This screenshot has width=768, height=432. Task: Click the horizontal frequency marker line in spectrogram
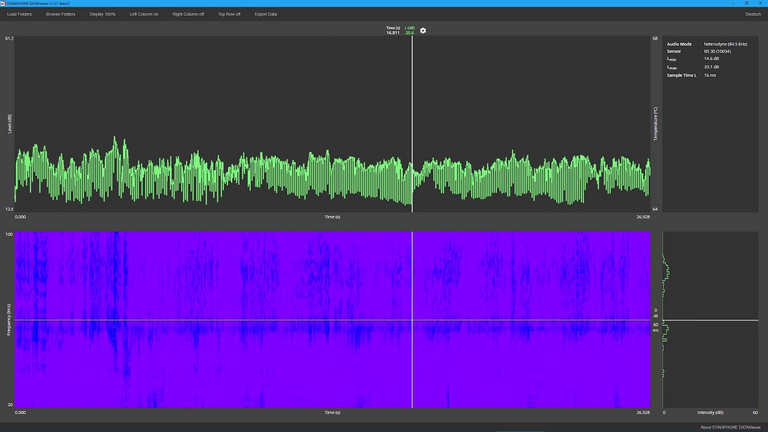(200, 320)
